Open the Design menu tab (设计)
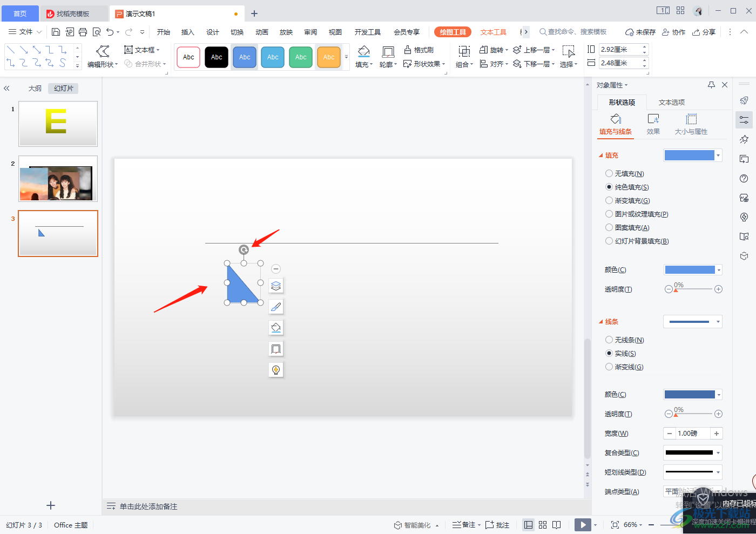Viewport: 756px width, 534px height. tap(213, 32)
